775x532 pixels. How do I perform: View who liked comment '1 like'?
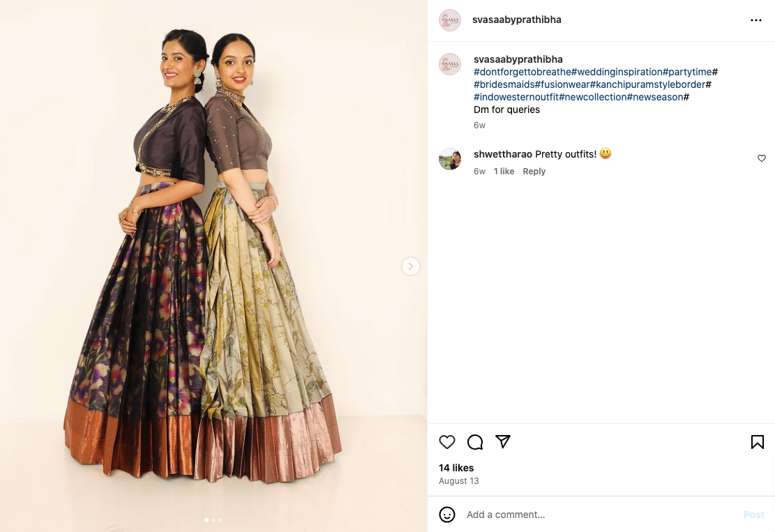point(504,172)
